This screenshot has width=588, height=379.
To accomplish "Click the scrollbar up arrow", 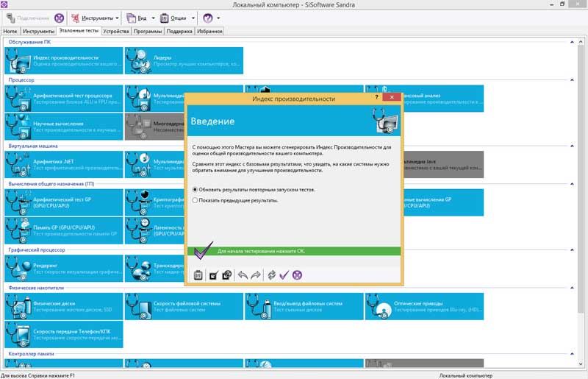I will 581,42.
